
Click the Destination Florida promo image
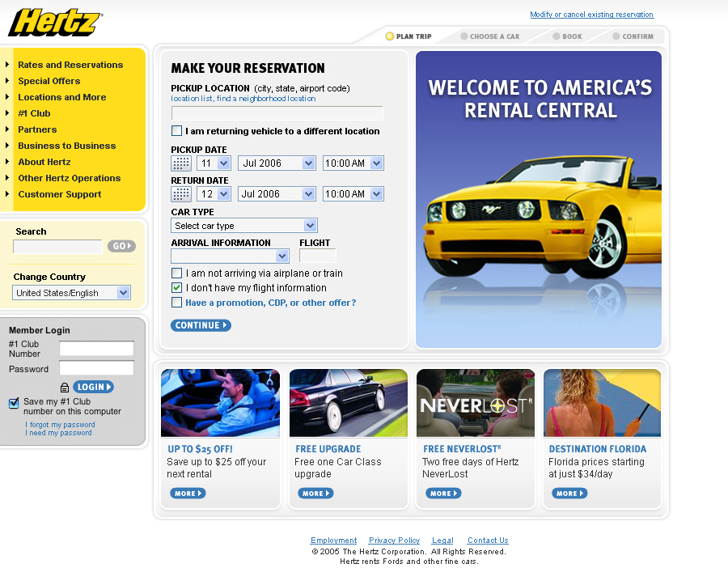[x=602, y=403]
